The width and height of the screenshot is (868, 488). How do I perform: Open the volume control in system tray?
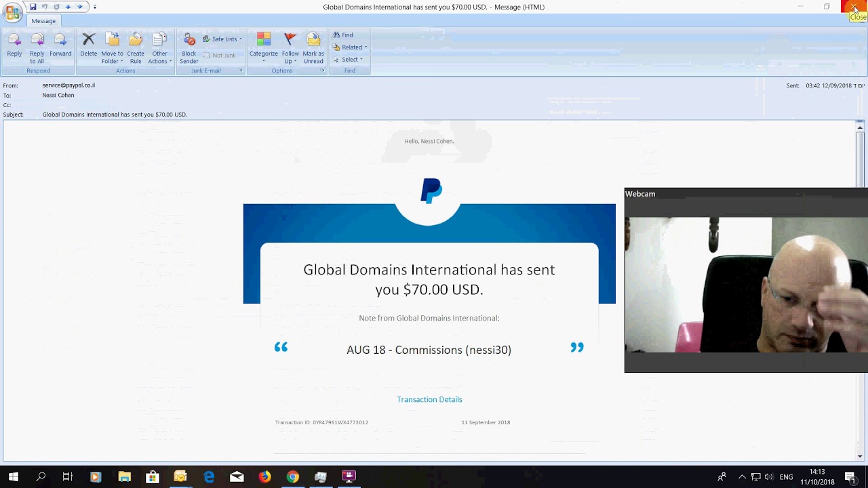click(x=769, y=477)
